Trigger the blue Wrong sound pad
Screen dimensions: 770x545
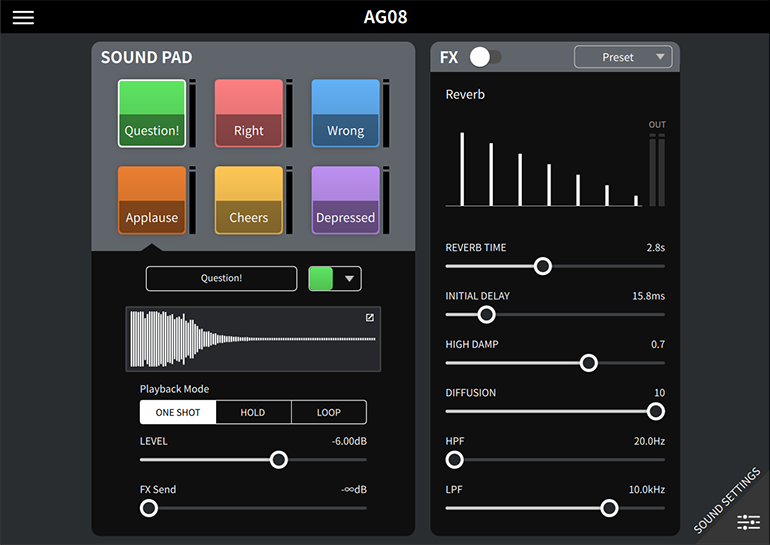346,113
